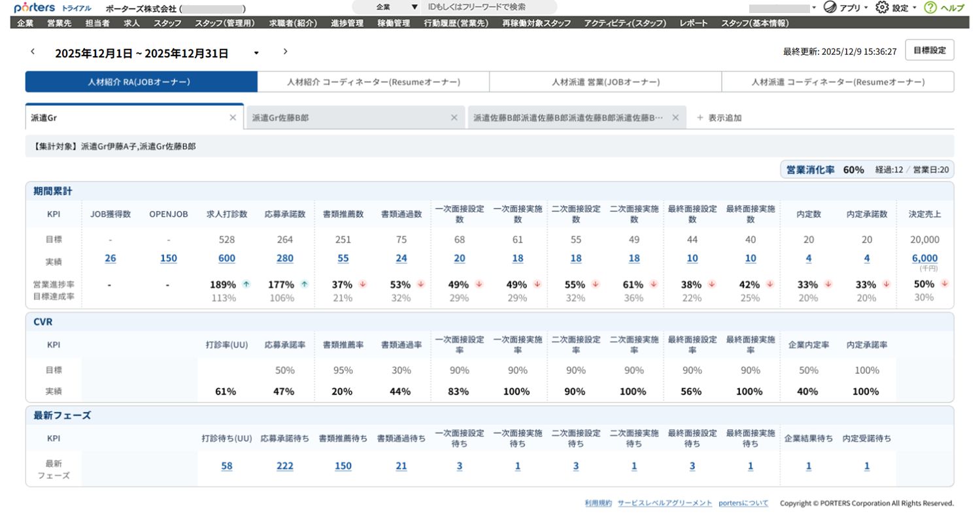This screenshot has width=980, height=520.
Task: Expand the user account dropdown arrow
Action: coord(814,8)
